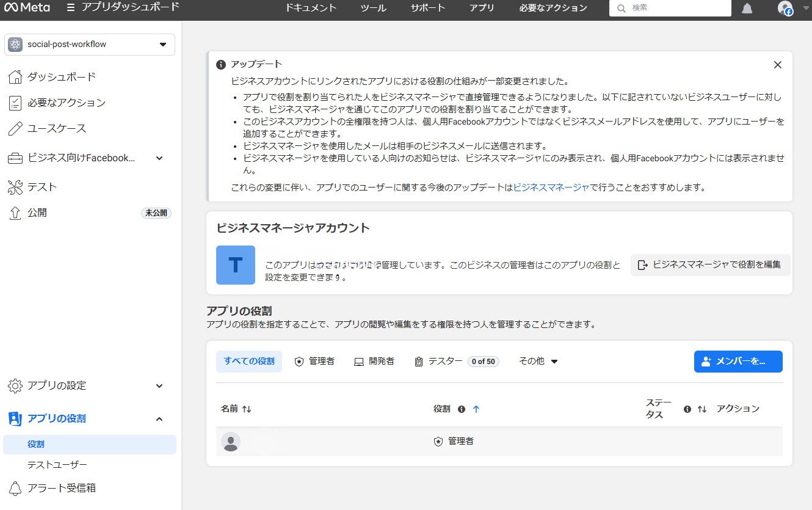Screen dimensions: 812x510
Task: Open the profile avatar menu
Action: pos(785,8)
